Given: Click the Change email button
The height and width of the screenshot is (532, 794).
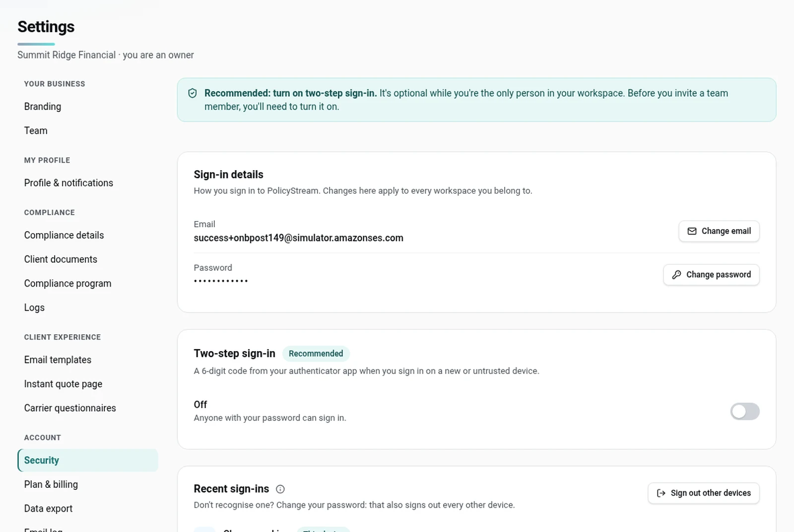Looking at the screenshot, I should [719, 231].
